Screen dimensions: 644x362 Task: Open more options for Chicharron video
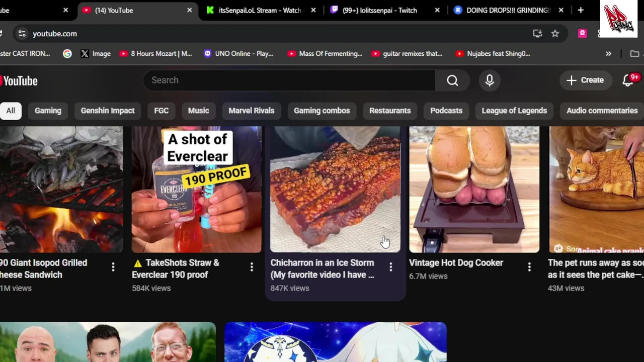point(390,267)
